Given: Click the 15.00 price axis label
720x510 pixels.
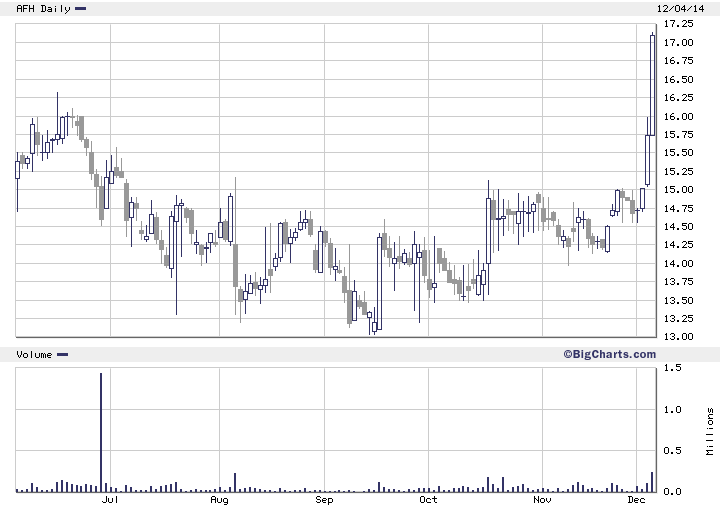Looking at the screenshot, I should (x=679, y=190).
